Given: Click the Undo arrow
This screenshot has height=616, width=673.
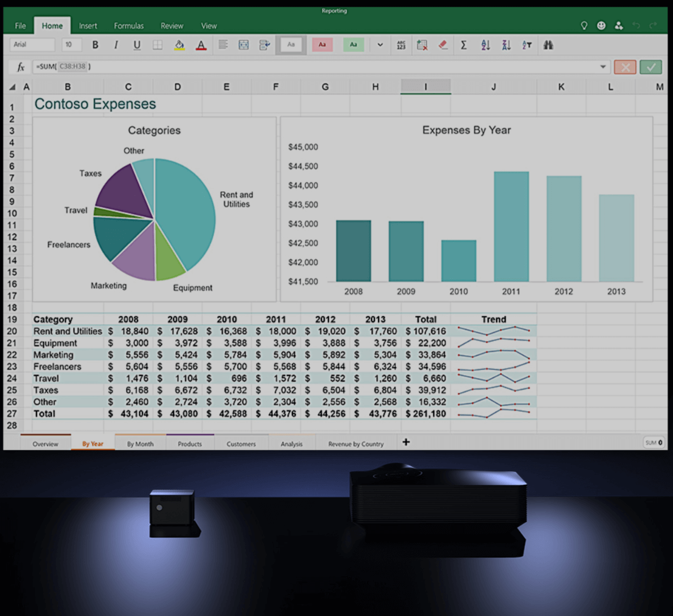Looking at the screenshot, I should 636,26.
